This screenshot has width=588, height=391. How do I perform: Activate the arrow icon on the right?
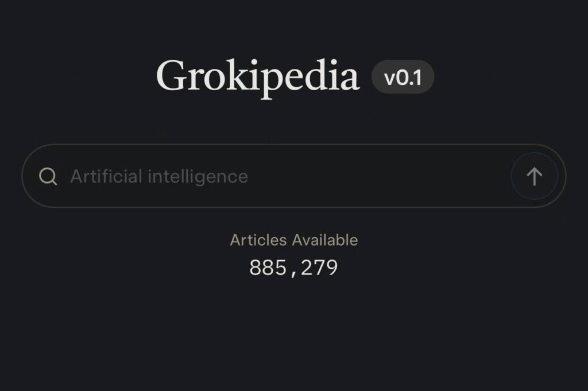[x=533, y=176]
